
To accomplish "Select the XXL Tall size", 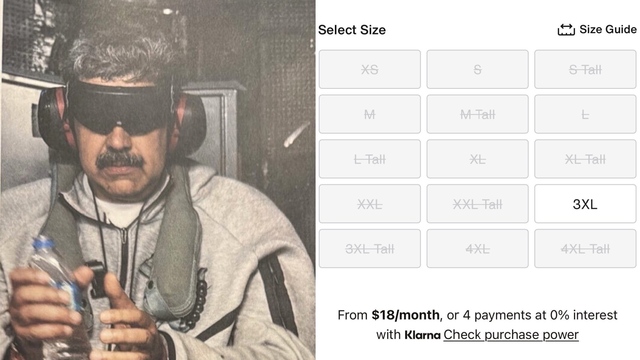I will coord(478,204).
